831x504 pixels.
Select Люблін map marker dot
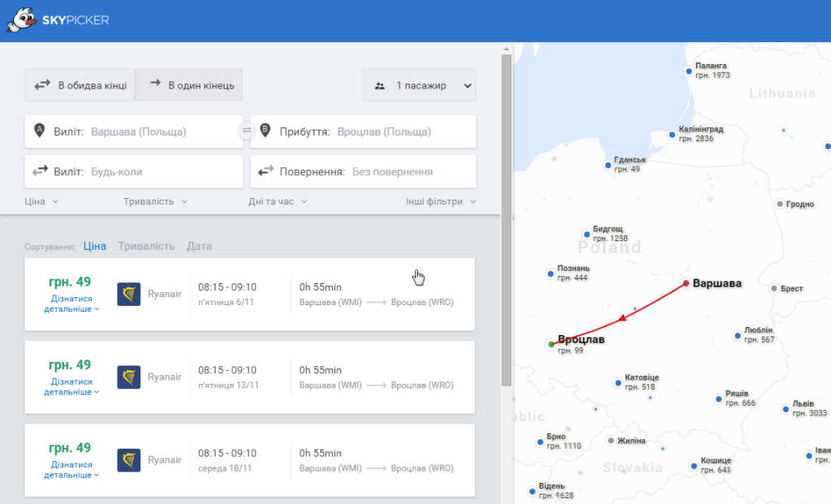pyautogui.click(x=737, y=335)
